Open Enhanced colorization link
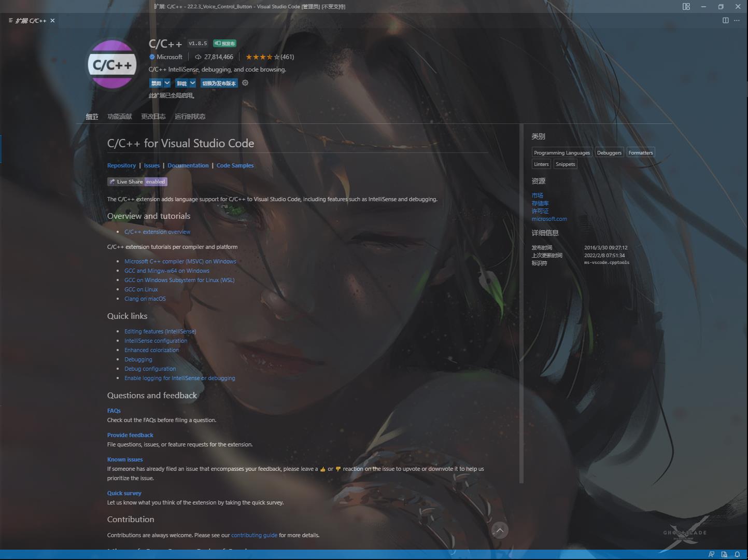This screenshot has width=748, height=560. tap(152, 350)
